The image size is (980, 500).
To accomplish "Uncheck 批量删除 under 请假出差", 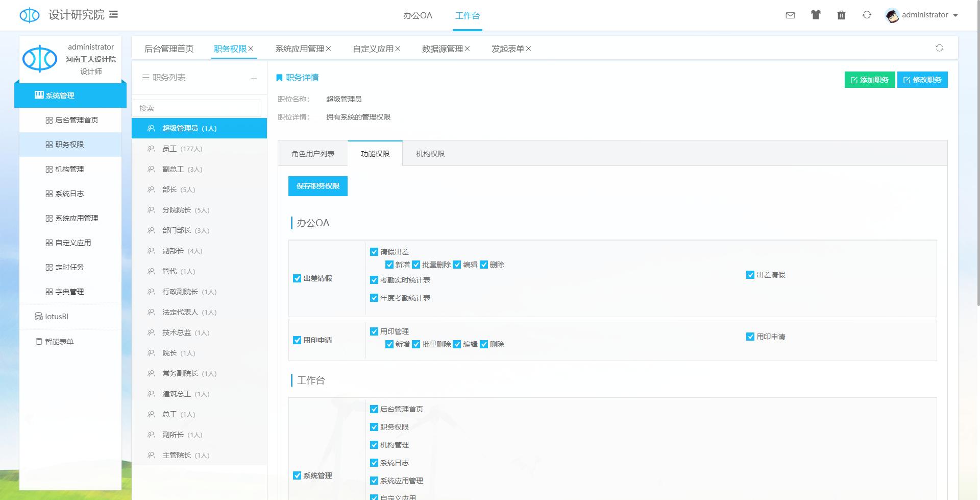I will (416, 265).
